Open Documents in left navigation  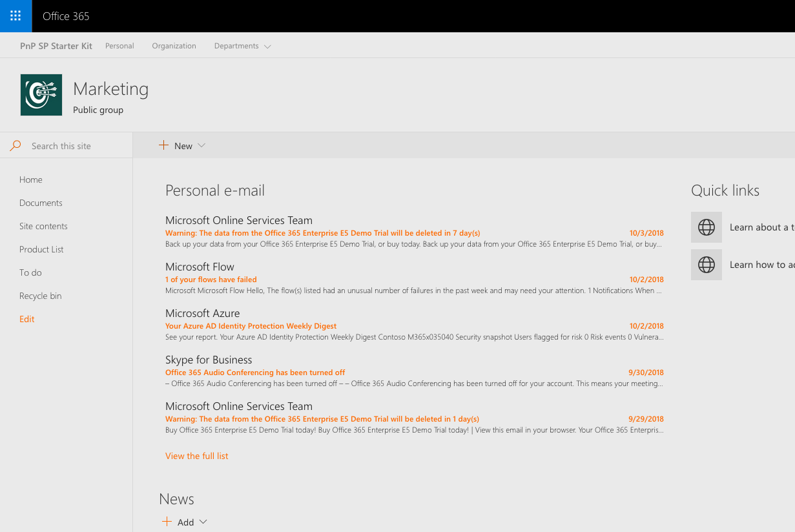pyautogui.click(x=41, y=203)
